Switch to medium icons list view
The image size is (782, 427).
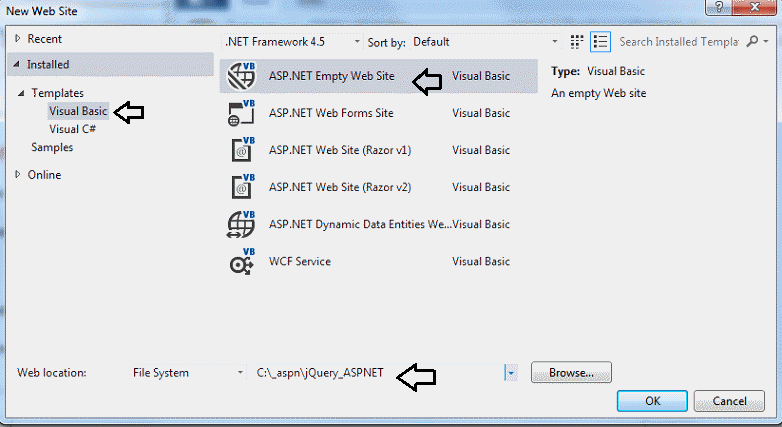[600, 42]
